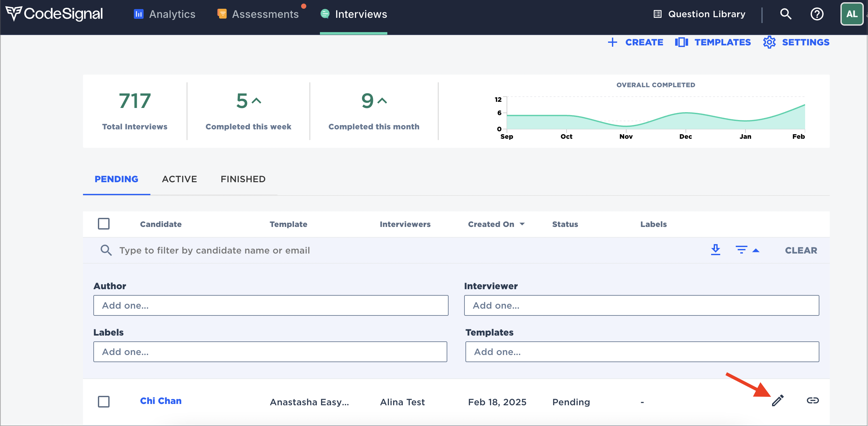Image resolution: width=868 pixels, height=426 pixels.
Task: Click the Analytics bar chart icon
Action: [x=138, y=14]
